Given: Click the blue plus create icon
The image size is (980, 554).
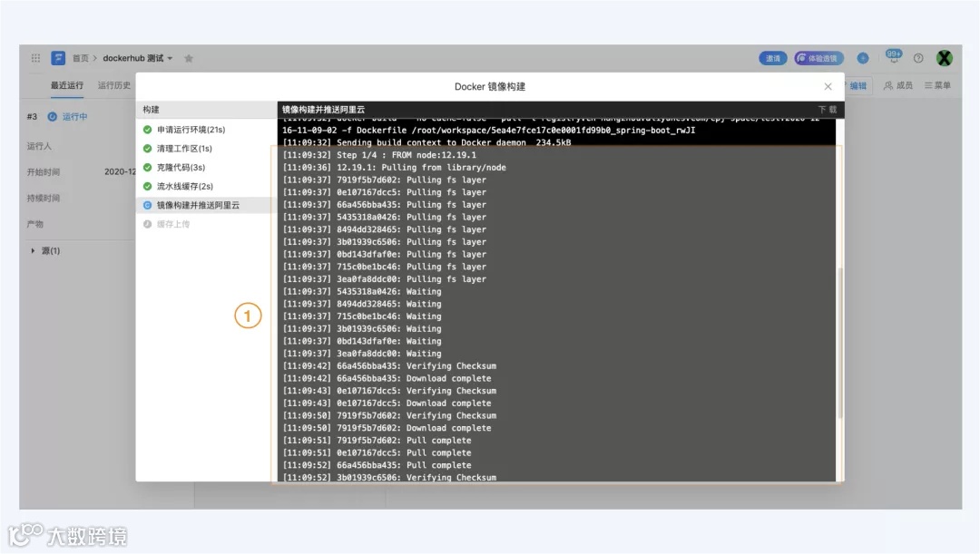Looking at the screenshot, I should coord(863,58).
